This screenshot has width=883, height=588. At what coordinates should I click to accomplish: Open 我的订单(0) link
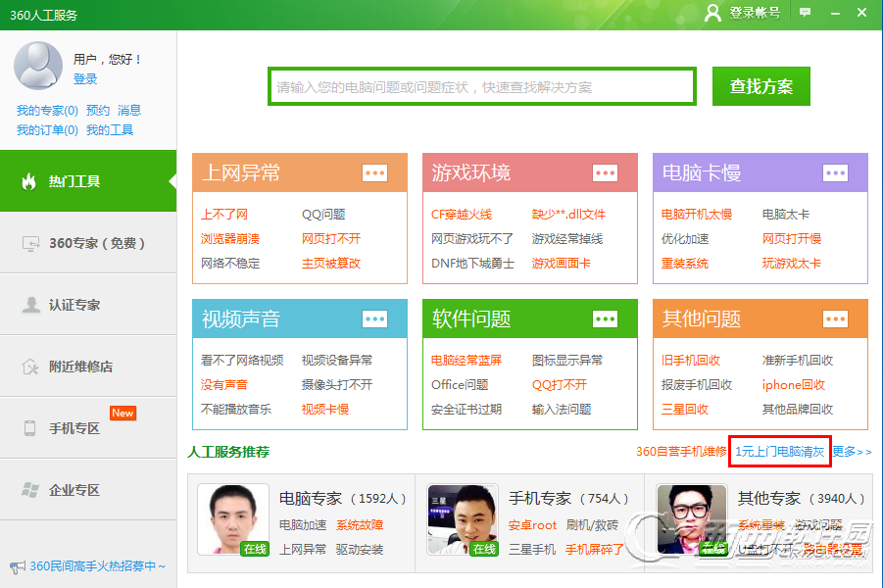(x=47, y=130)
